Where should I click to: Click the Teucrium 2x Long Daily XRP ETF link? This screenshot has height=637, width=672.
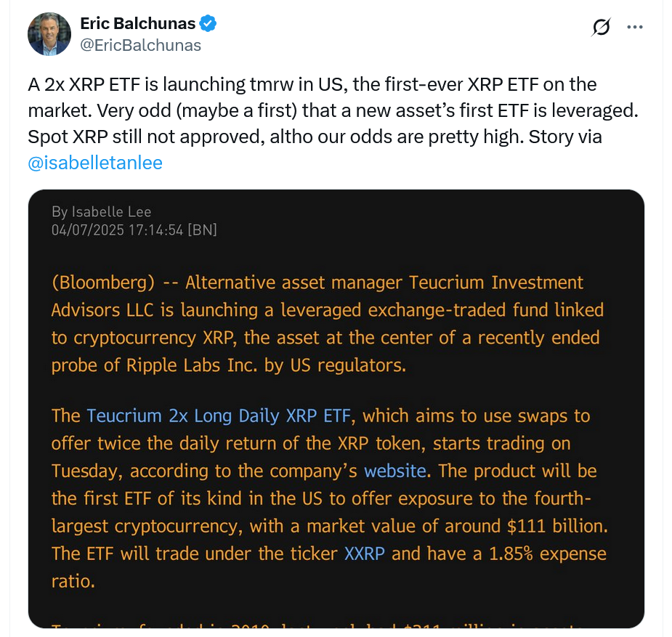219,416
